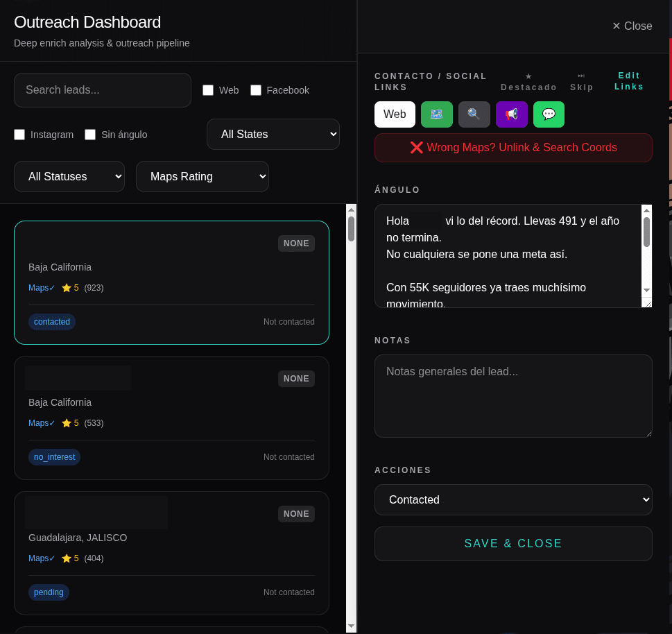This screenshot has height=634, width=672.
Task: Open the All States dropdown
Action: tap(273, 134)
